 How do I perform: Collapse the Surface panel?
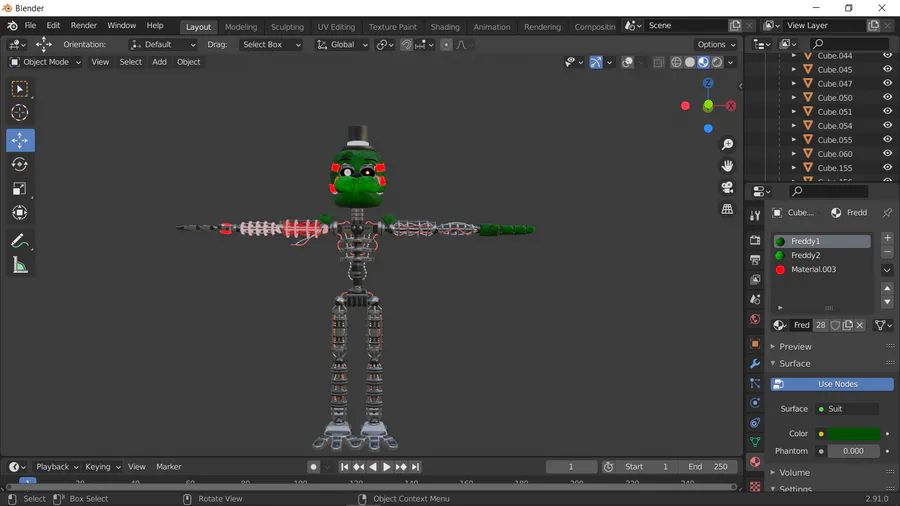pos(794,363)
